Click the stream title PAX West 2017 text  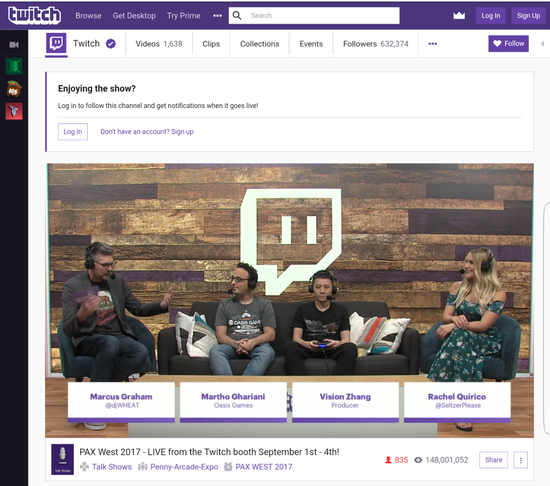pos(209,452)
